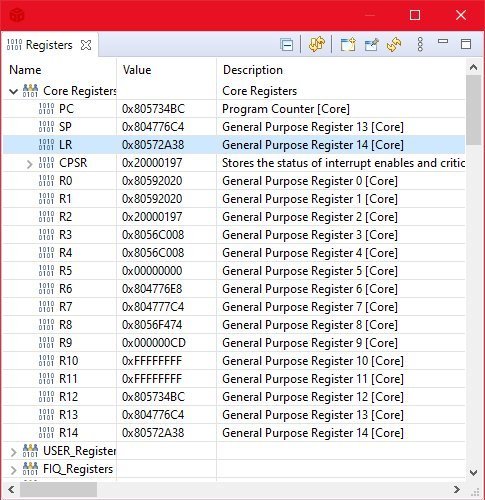Click the horizontal scrollbar left arrow
This screenshot has width=485, height=500.
pos(11,489)
